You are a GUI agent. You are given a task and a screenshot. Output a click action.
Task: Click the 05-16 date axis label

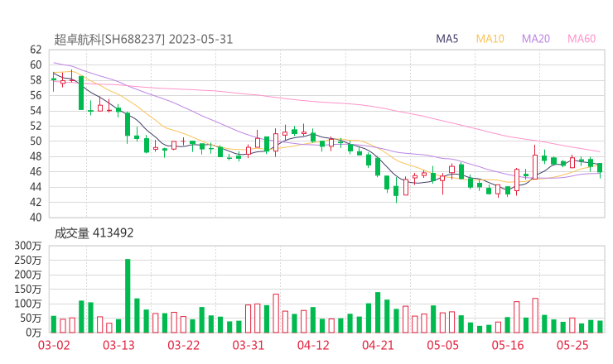[x=508, y=345]
